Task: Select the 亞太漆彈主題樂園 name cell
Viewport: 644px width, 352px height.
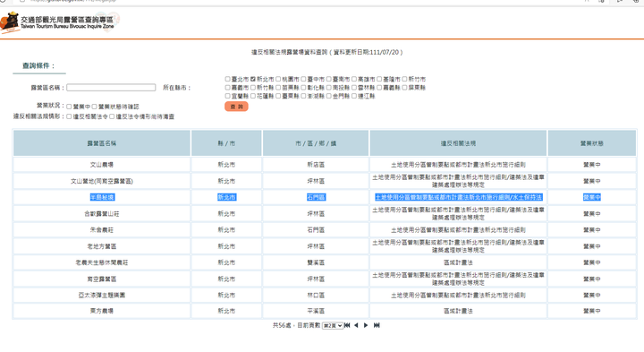Action: click(102, 296)
